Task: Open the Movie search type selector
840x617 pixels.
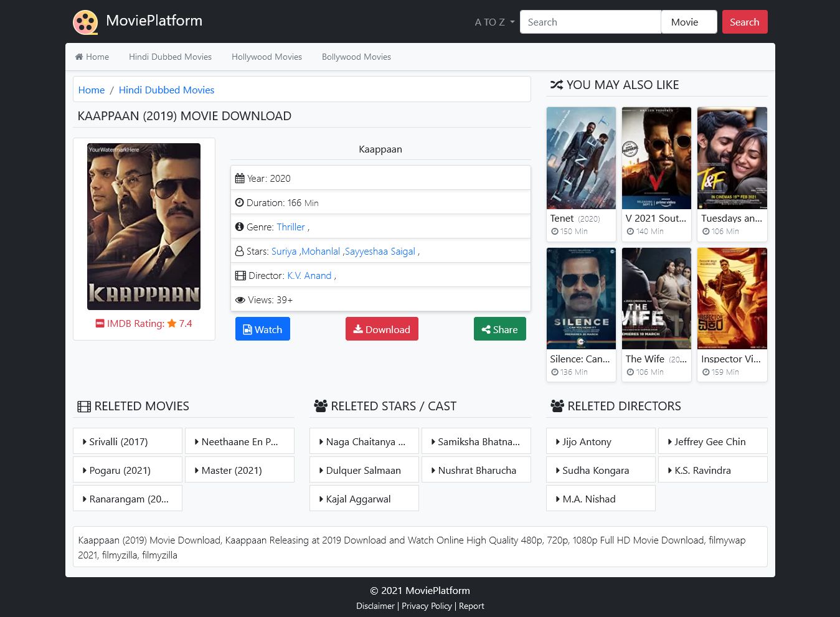Action: point(689,22)
